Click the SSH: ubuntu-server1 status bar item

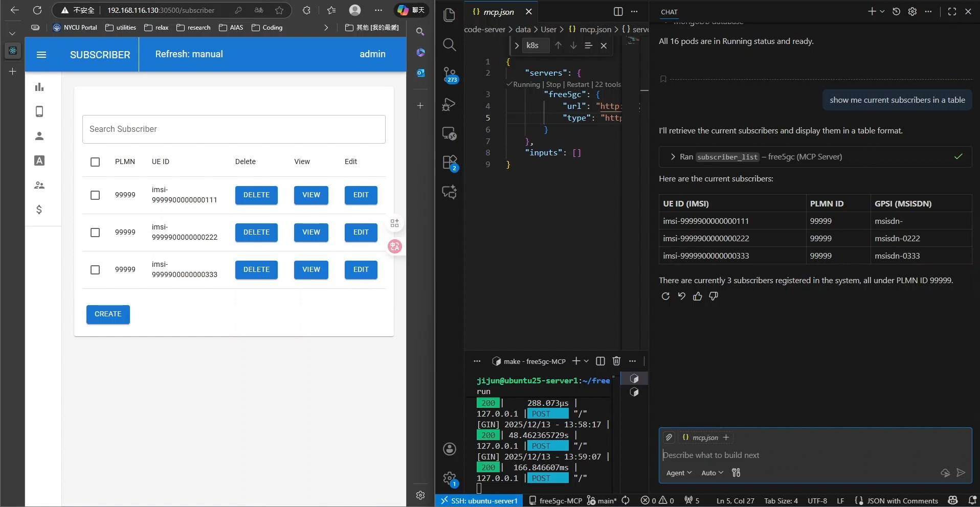click(x=479, y=501)
